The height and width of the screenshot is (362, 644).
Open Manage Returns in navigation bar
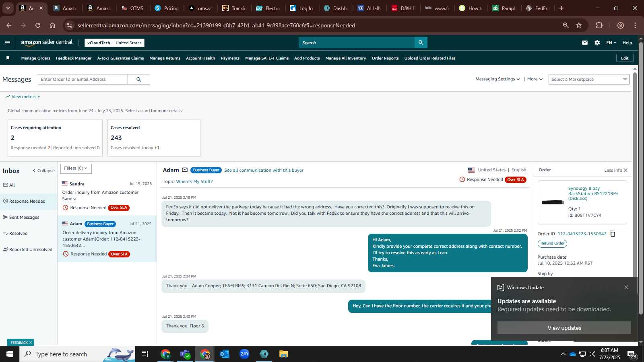pos(165,58)
